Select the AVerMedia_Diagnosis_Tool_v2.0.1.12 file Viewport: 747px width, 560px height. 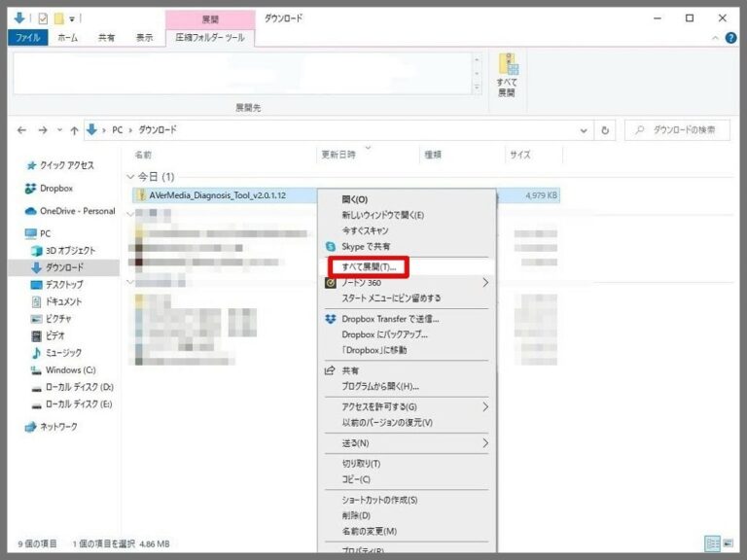[x=218, y=195]
